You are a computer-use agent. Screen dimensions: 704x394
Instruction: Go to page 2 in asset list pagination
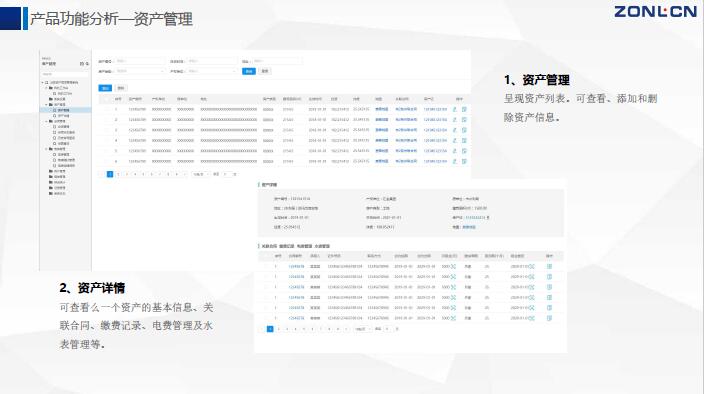coord(118,174)
